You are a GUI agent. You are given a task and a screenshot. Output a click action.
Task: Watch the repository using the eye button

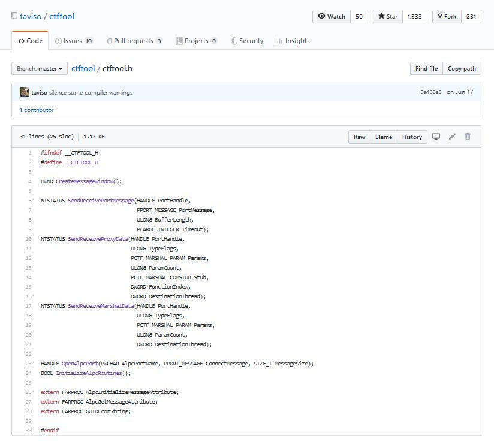(x=331, y=17)
